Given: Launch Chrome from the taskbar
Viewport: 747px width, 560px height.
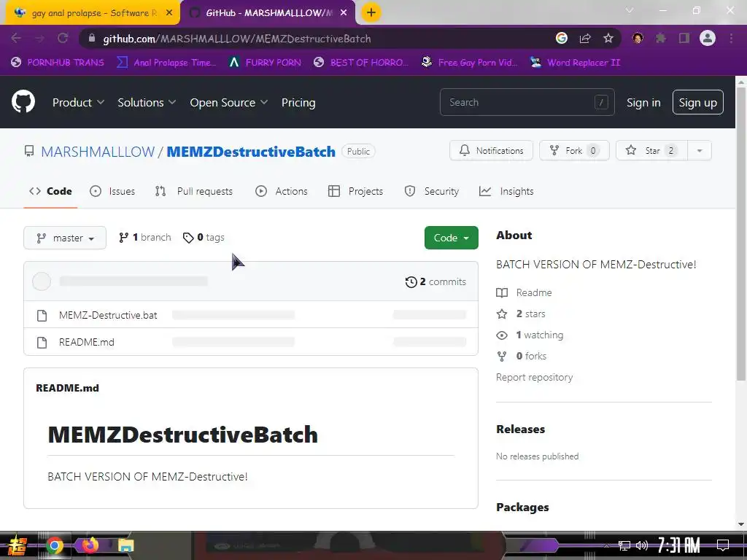Looking at the screenshot, I should click(55, 545).
